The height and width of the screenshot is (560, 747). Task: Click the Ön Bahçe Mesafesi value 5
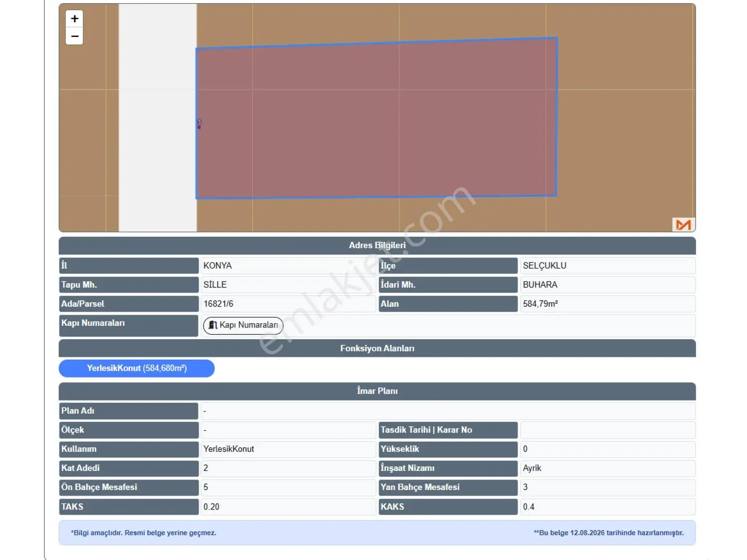[206, 487]
